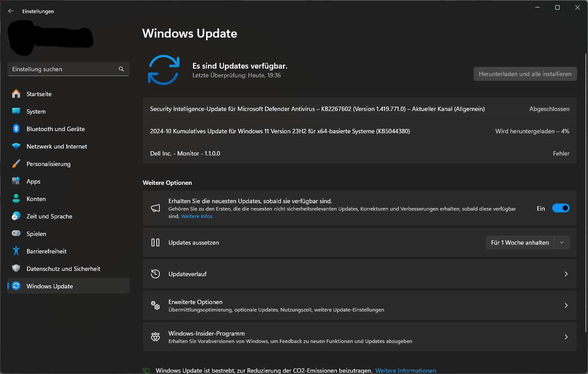Click the Security Intelligence-Update Defender row
The width and height of the screenshot is (588, 374).
coord(360,109)
